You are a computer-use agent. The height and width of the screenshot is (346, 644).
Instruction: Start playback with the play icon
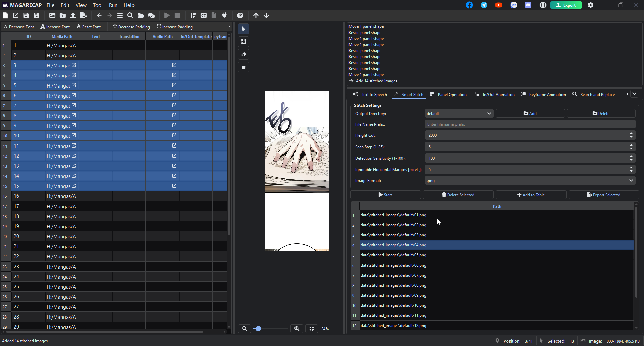coord(167,15)
